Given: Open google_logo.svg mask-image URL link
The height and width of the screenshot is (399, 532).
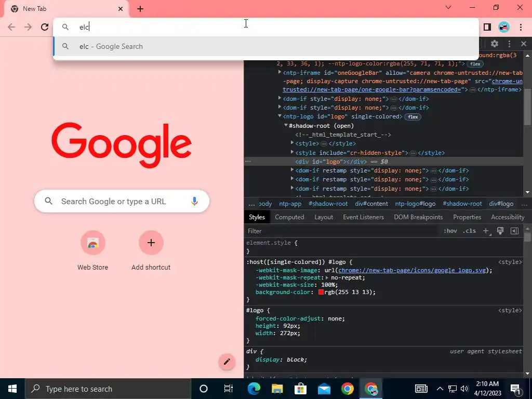Looking at the screenshot, I should [412, 270].
